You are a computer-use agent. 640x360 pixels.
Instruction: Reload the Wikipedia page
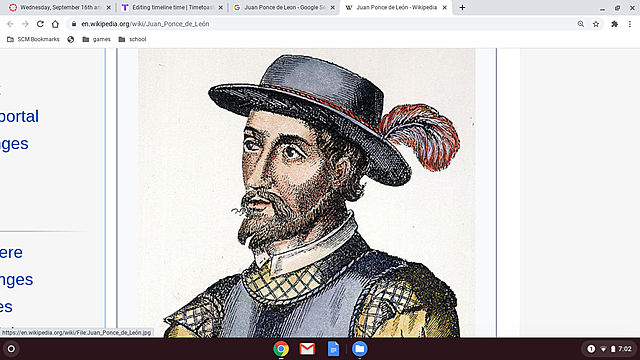click(40, 24)
